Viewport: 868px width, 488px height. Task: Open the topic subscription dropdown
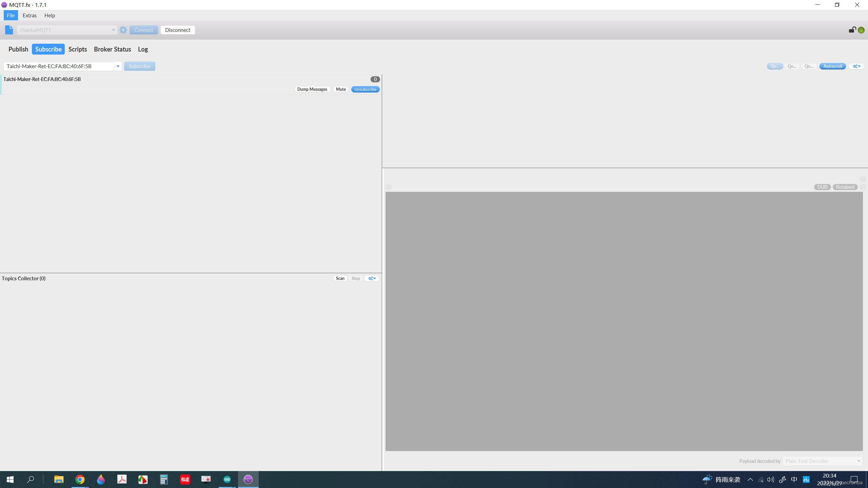click(117, 65)
